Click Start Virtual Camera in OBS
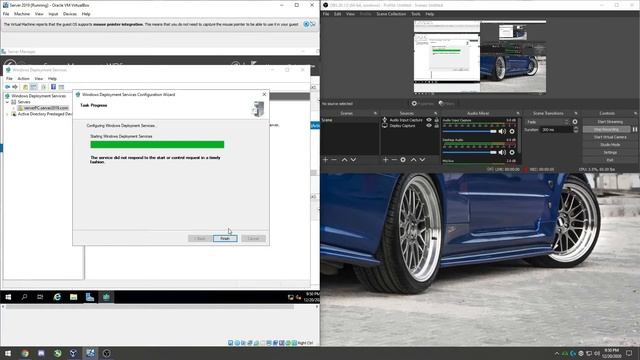640x360 pixels. point(610,137)
